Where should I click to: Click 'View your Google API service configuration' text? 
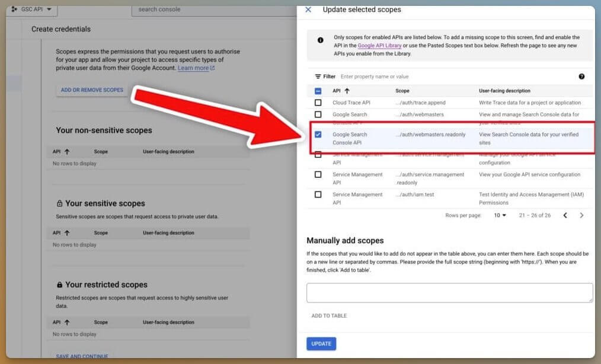[529, 174]
